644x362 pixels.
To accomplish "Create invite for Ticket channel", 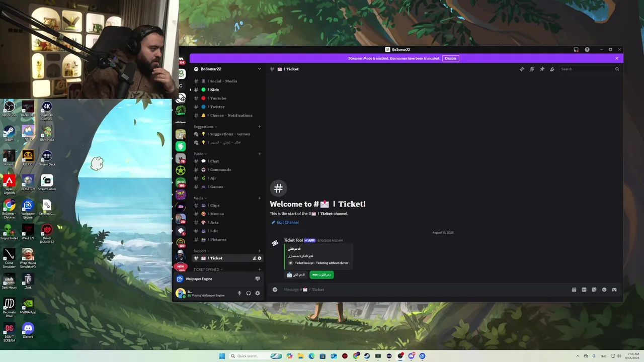I will 255,258.
